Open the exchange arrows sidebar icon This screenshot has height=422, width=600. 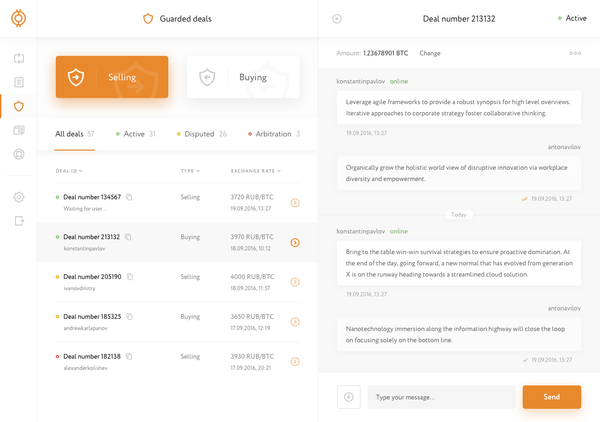(x=19, y=59)
